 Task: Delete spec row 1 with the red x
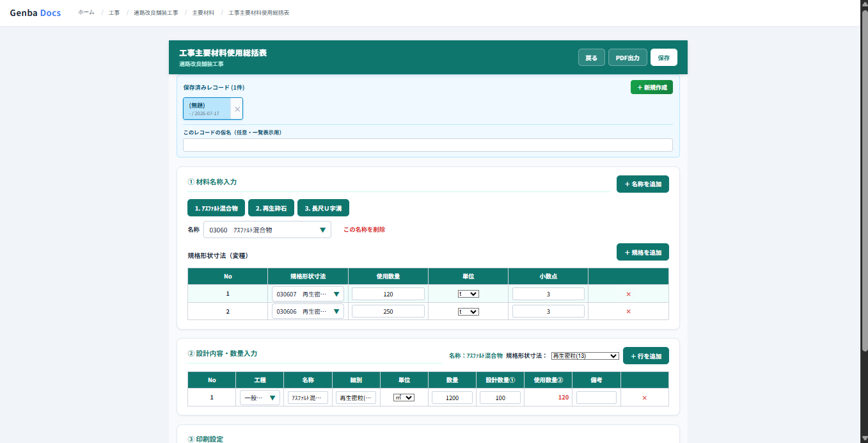coord(628,294)
